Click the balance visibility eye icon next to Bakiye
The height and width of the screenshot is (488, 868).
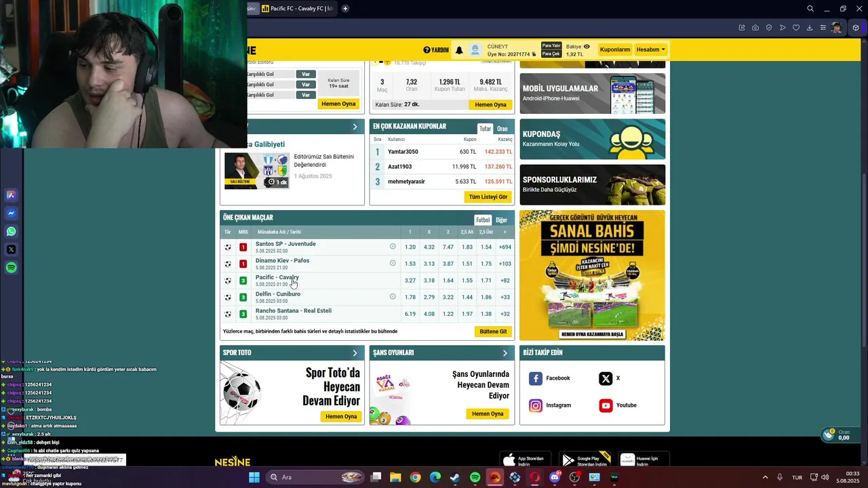click(x=587, y=47)
